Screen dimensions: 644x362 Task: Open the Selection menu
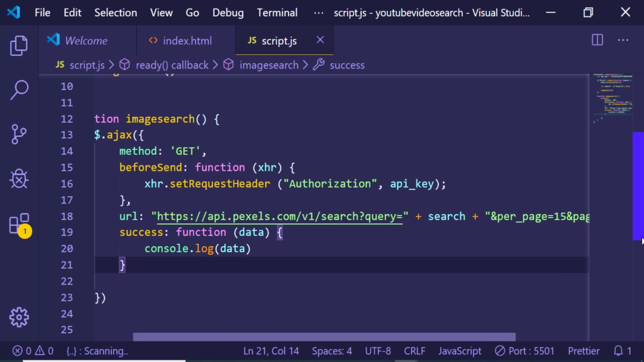[115, 13]
